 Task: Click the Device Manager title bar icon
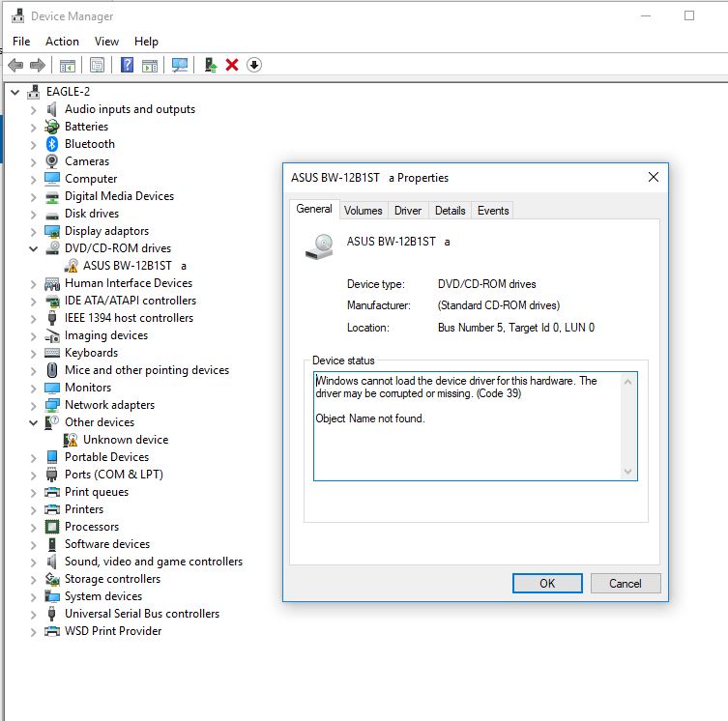pyautogui.click(x=18, y=16)
